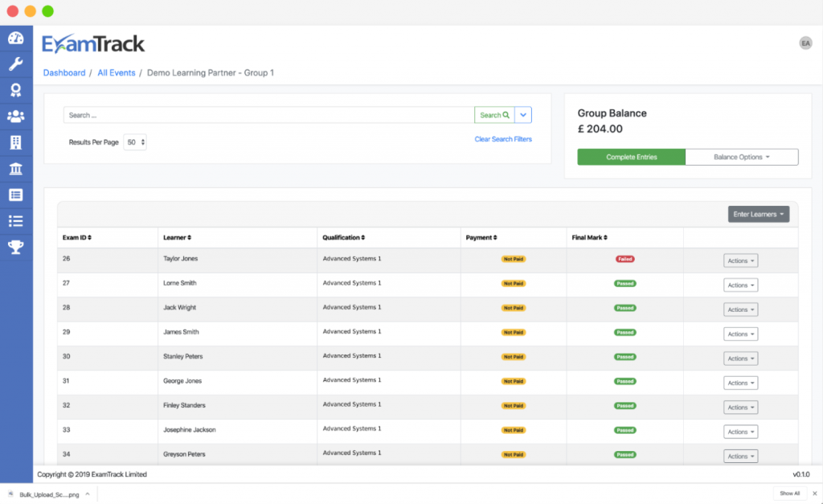This screenshot has width=823, height=504.
Task: Sort table by Final Mark column
Action: click(589, 238)
